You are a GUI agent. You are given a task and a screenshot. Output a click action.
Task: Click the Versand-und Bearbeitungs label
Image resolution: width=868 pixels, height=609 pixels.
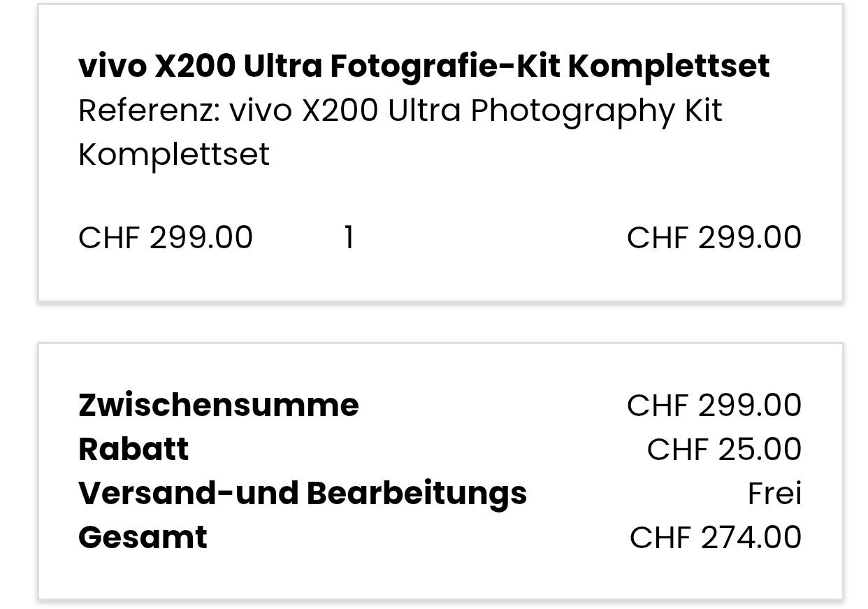(x=303, y=493)
